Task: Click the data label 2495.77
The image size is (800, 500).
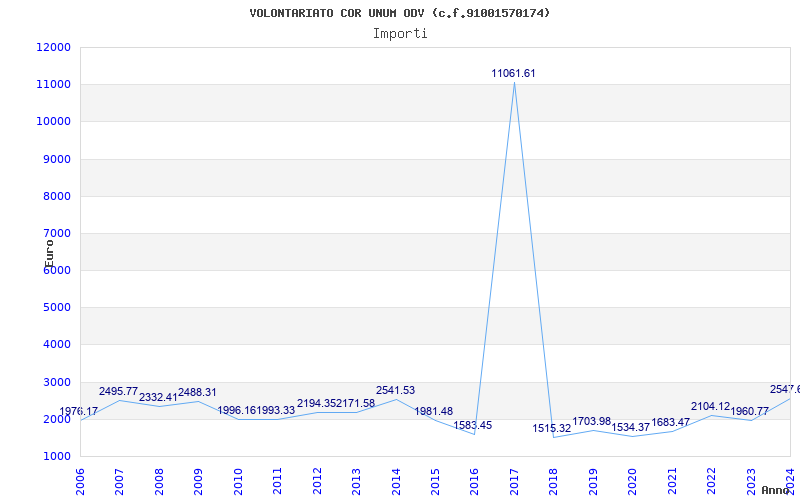Action: point(118,391)
